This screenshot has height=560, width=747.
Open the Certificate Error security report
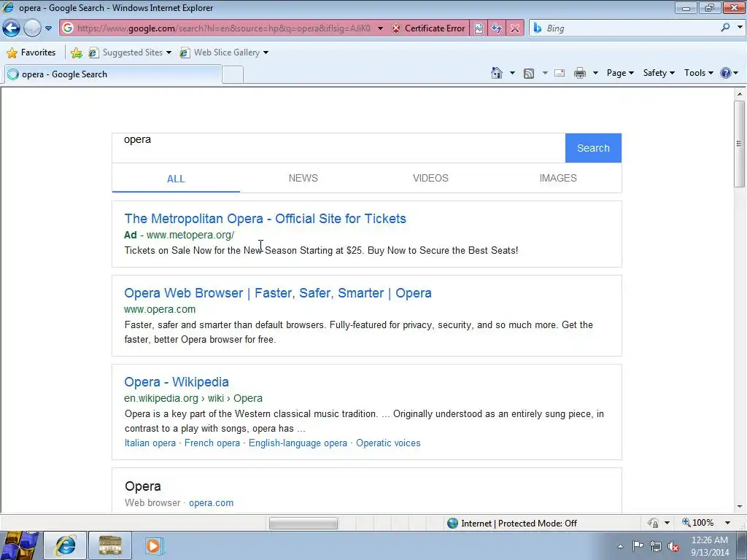[427, 28]
